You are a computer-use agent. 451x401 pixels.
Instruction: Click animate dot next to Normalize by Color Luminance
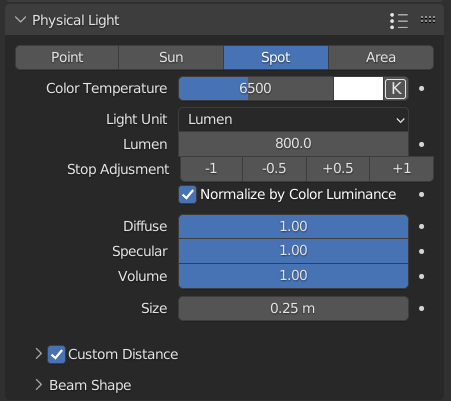[x=422, y=194]
